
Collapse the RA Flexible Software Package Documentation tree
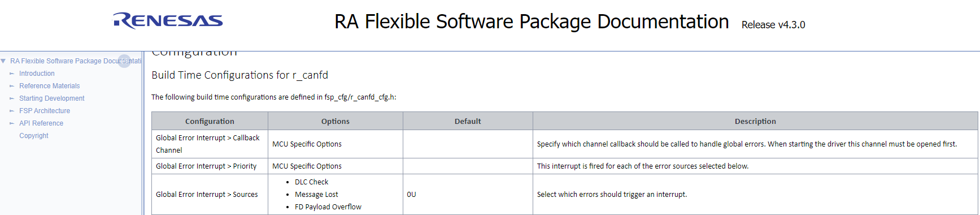(3, 61)
